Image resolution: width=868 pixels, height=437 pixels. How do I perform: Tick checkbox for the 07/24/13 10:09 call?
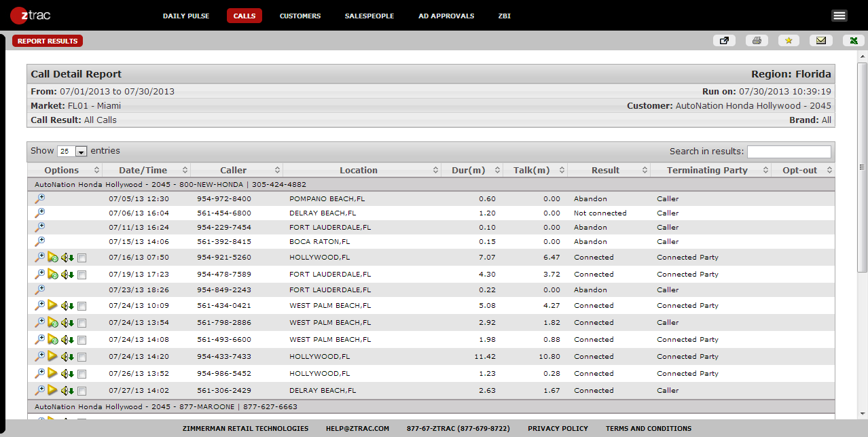tap(82, 306)
